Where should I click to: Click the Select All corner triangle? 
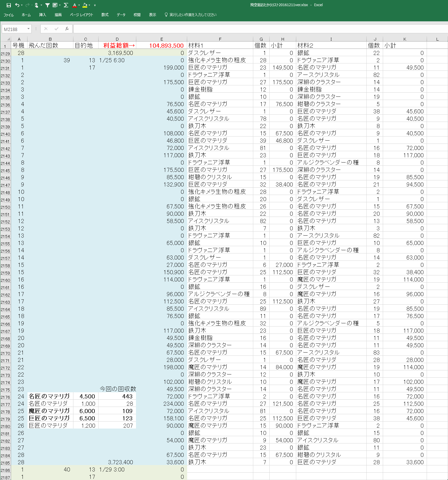point(8,39)
